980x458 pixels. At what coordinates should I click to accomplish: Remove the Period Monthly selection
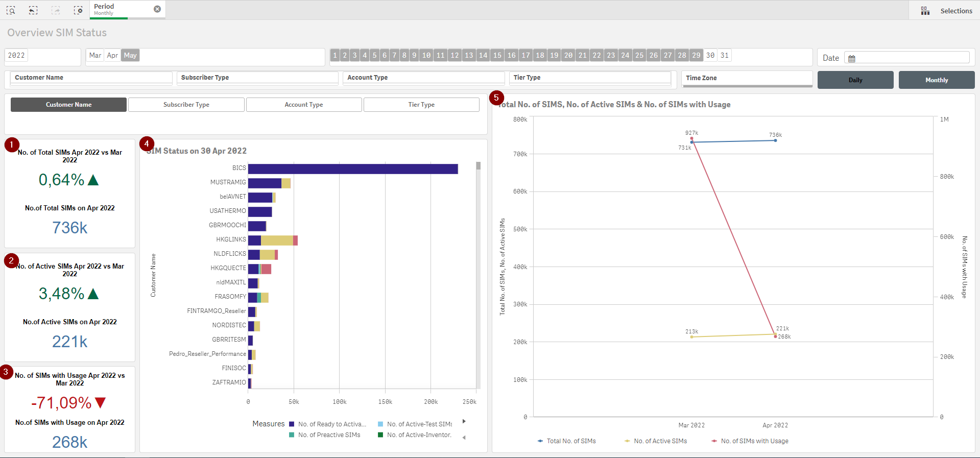tap(157, 9)
